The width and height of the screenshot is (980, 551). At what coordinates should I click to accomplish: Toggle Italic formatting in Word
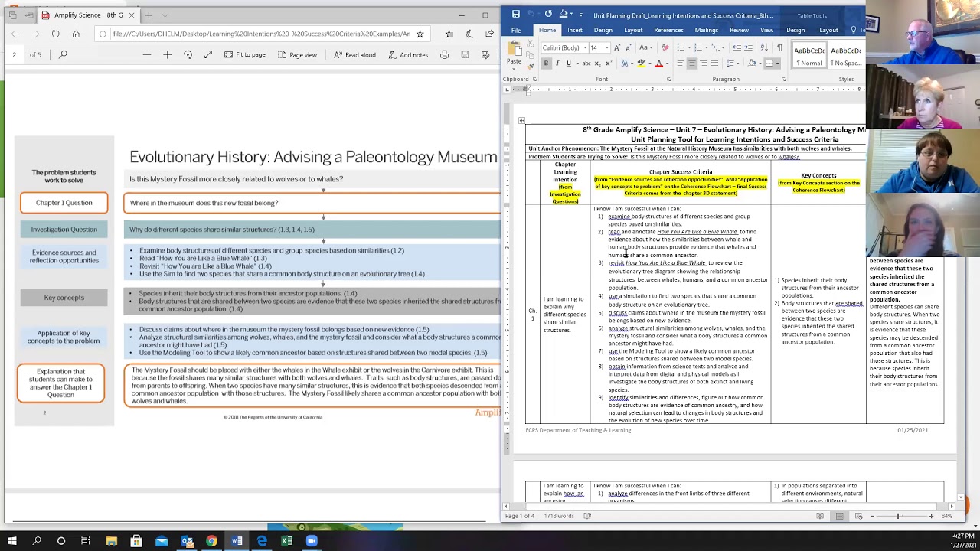[x=557, y=64]
